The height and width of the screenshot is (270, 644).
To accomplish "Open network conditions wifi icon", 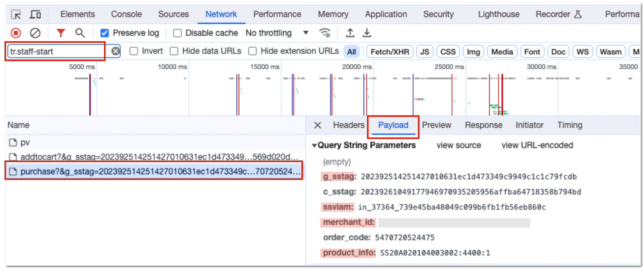I will 325,33.
